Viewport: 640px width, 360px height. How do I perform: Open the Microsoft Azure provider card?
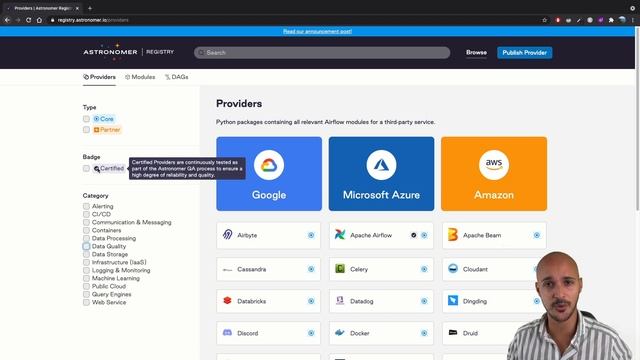(x=381, y=173)
